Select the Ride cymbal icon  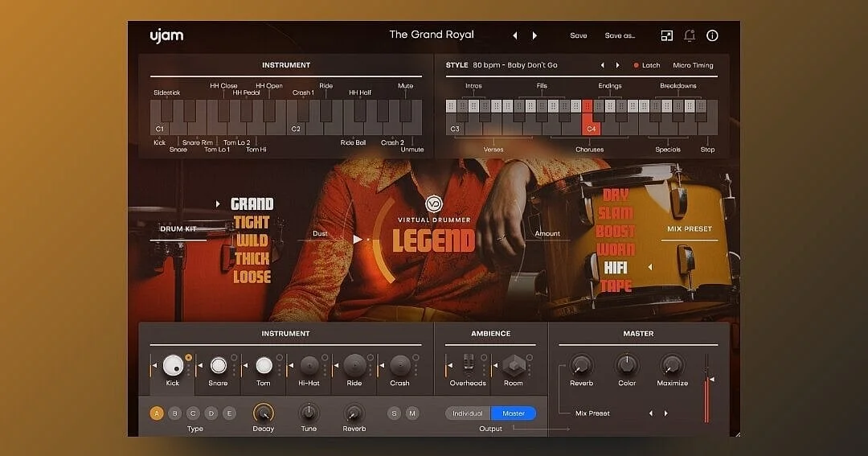click(354, 366)
